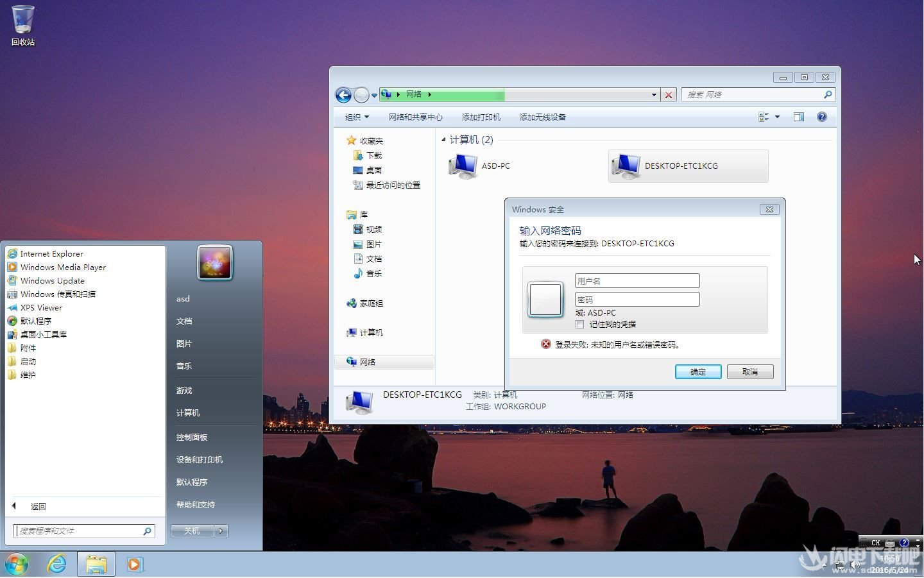Open the help icon in the Explorer toolbar
The height and width of the screenshot is (578, 924).
tap(822, 117)
